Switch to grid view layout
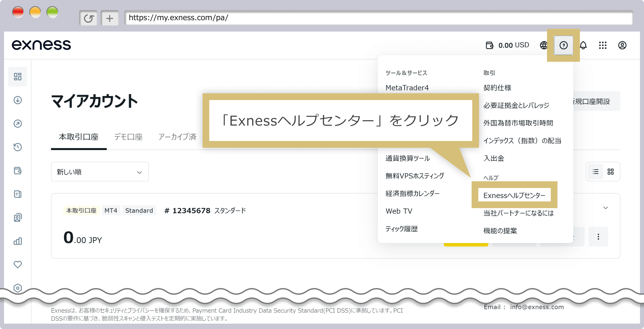The height and width of the screenshot is (329, 644). tap(610, 172)
